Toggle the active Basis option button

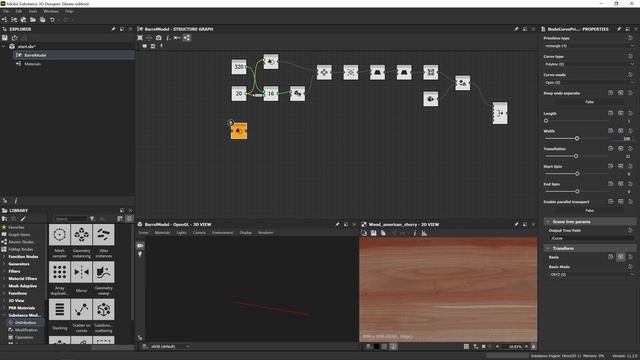[620, 257]
